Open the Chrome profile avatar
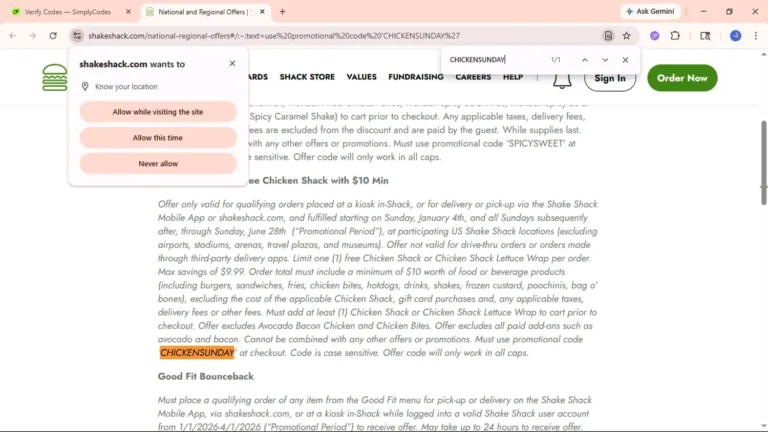 (x=735, y=36)
